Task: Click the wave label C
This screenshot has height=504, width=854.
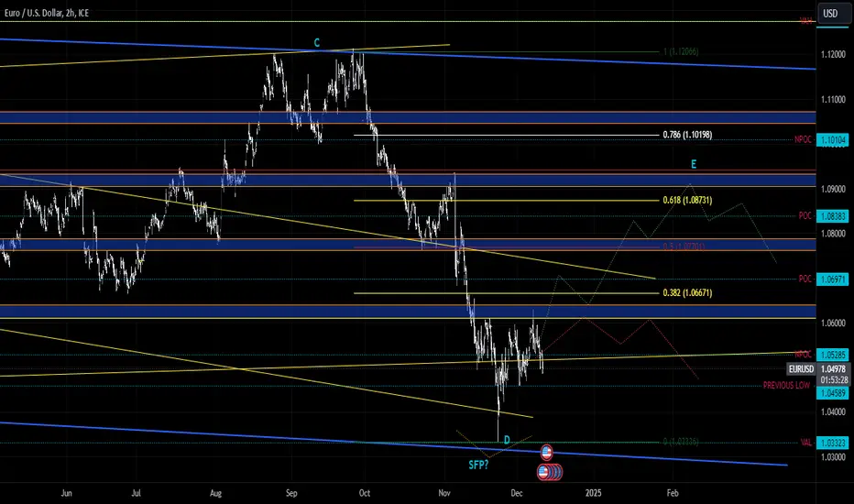Action: pos(316,42)
